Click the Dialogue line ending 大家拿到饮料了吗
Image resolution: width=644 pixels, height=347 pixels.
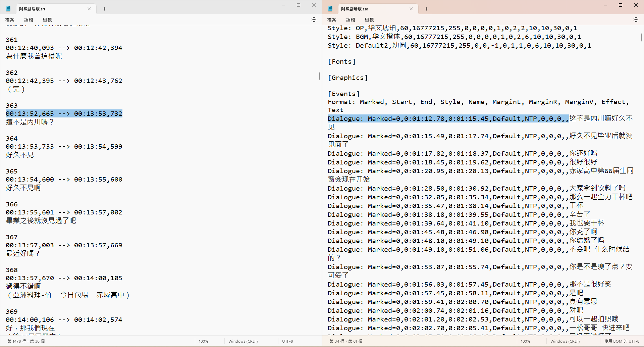point(476,188)
